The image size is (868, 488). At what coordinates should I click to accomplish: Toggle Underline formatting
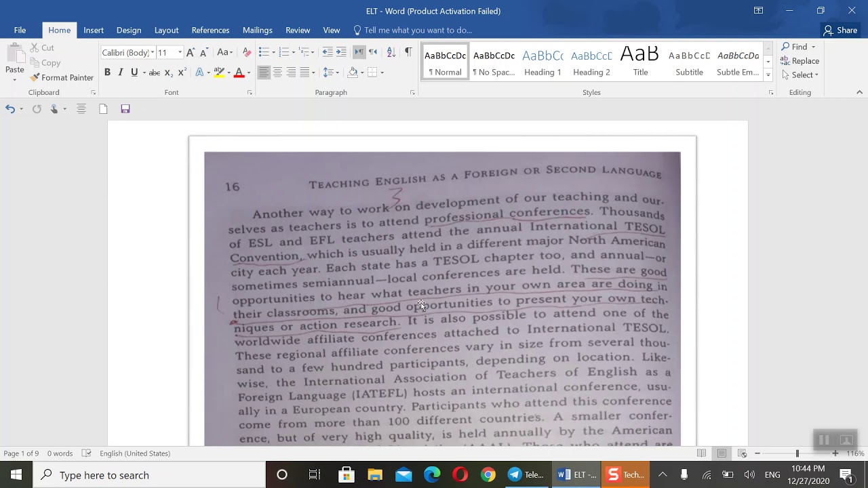click(x=134, y=73)
